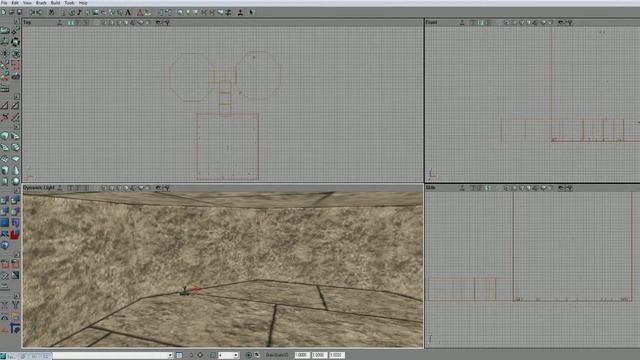Open the File menu
This screenshot has width=640, height=360.
coord(4,2)
